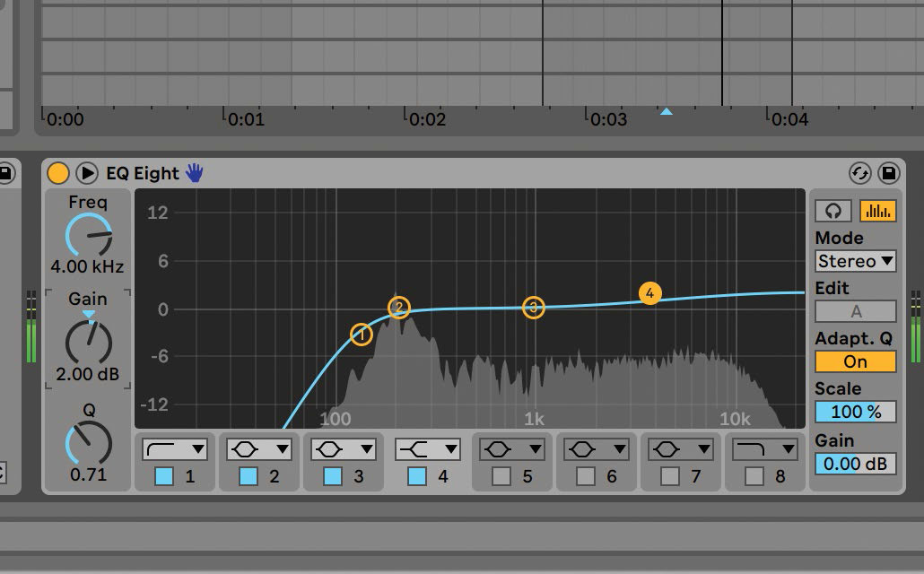Open filter type dropdown for band 4

tap(427, 449)
